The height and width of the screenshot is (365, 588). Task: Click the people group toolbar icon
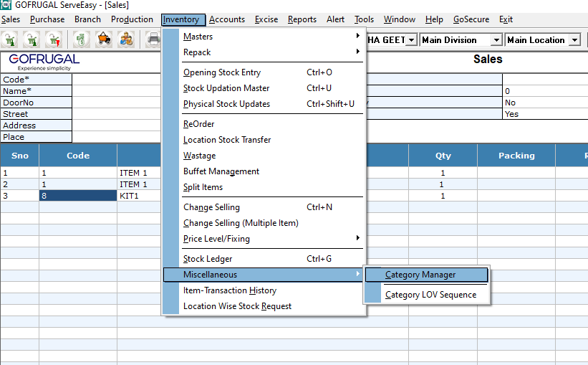[x=126, y=39]
